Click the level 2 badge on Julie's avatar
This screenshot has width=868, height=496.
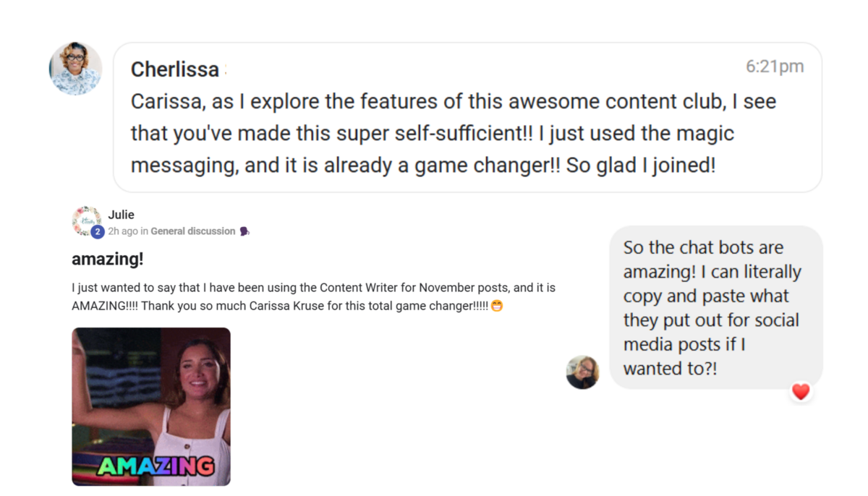(98, 232)
